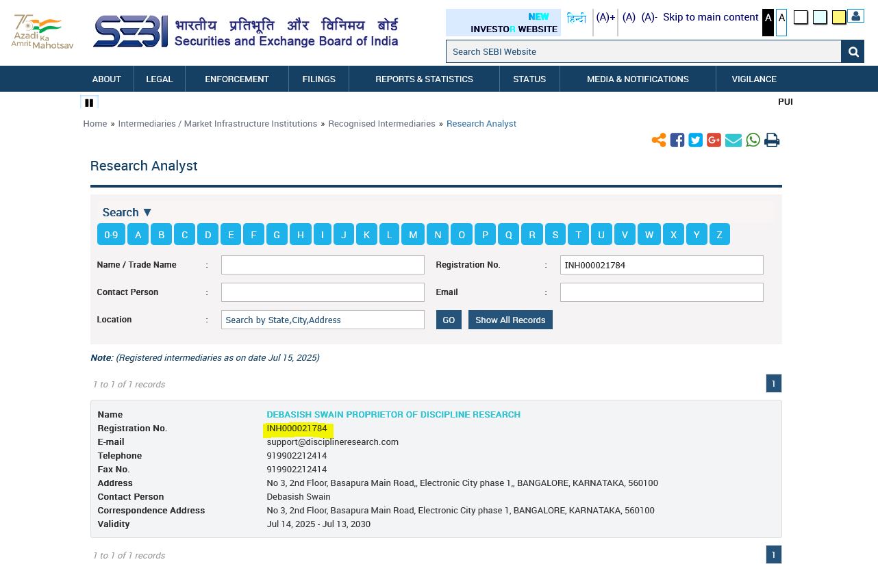Switch language to Hindi
Viewport: 878px width, 588px height.
[577, 19]
